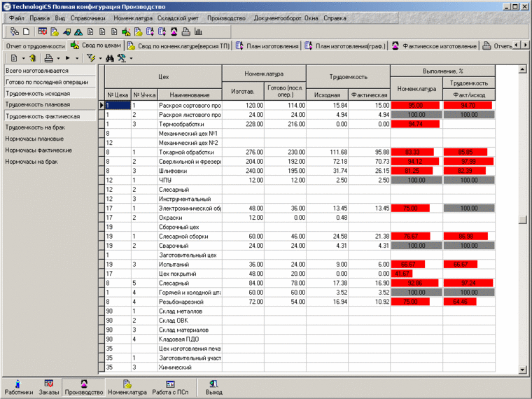This screenshot has width=532, height=399.
Task: Click the Выход exit icon
Action: (213, 388)
